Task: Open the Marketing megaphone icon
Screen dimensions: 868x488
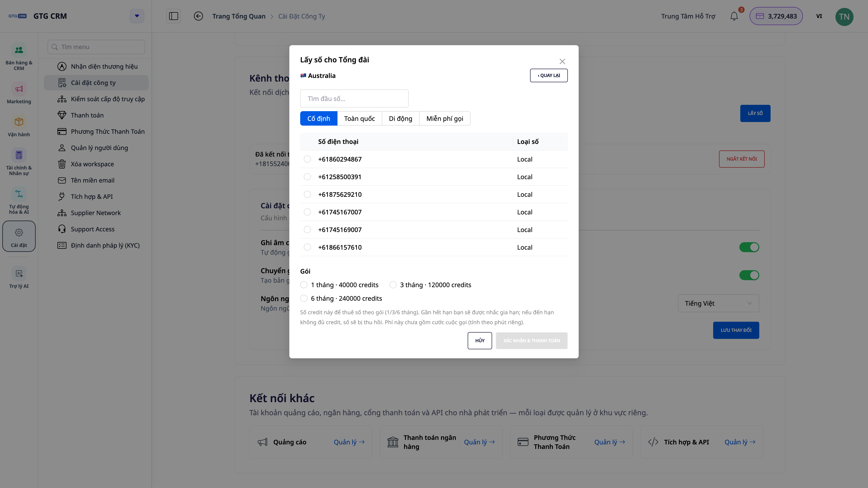Action: click(x=19, y=89)
